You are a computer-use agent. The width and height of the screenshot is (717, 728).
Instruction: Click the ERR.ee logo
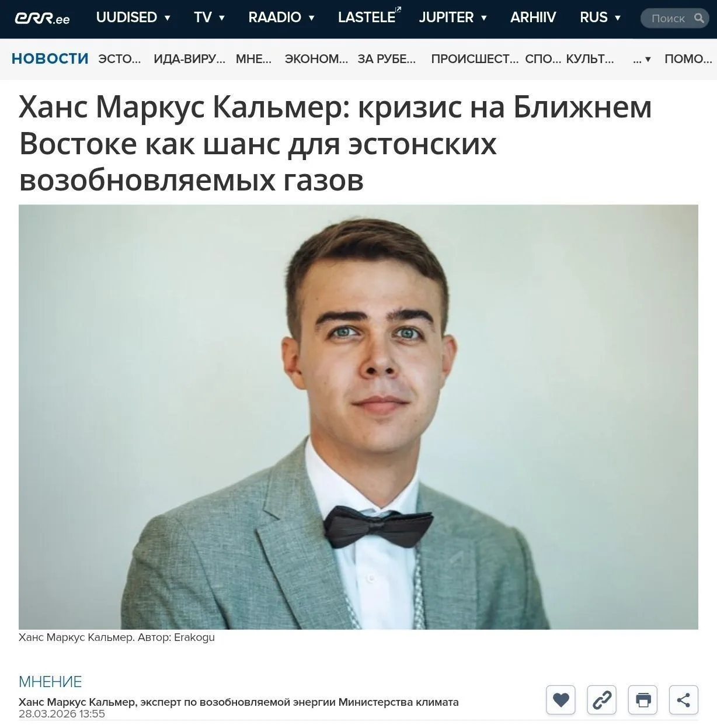42,18
